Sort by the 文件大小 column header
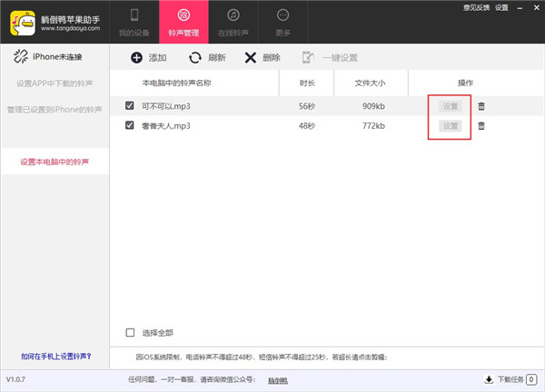Screen dimensions: 545x392 pos(369,83)
